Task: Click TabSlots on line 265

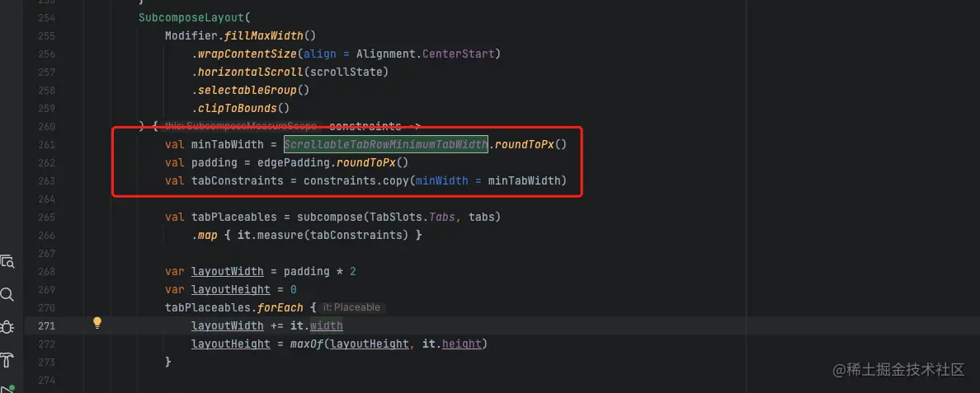Action: point(395,217)
